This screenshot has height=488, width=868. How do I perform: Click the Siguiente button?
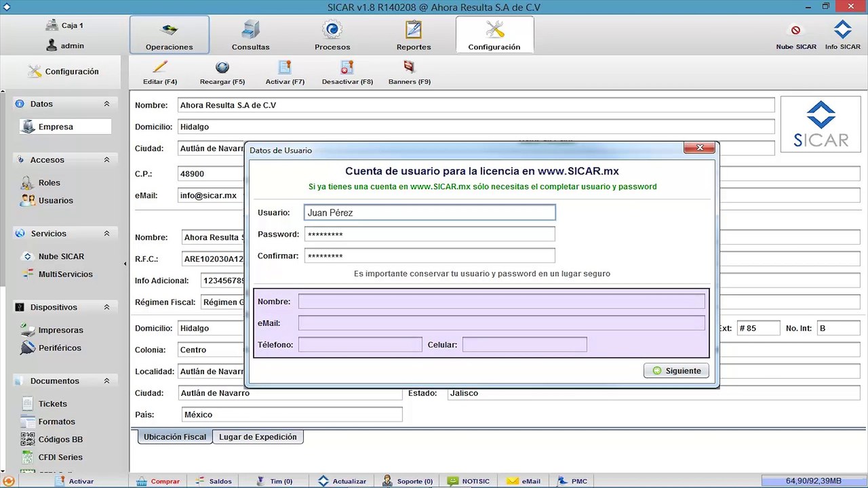point(677,371)
